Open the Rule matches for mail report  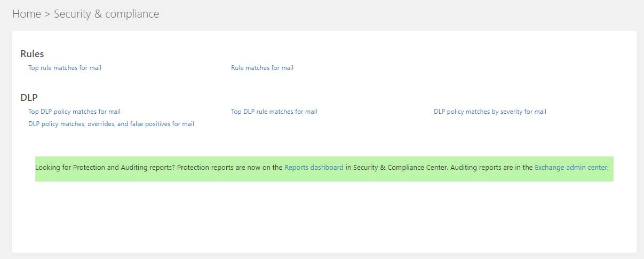pyautogui.click(x=262, y=68)
